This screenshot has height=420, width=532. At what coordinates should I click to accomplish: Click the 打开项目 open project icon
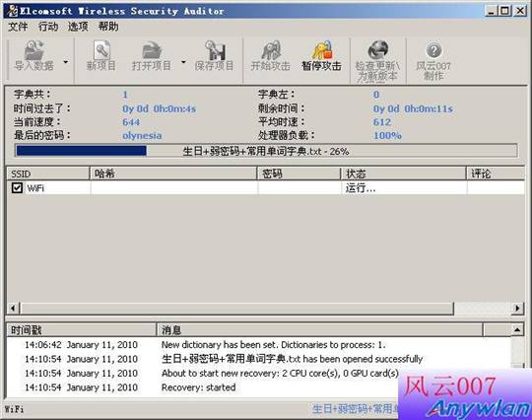[152, 50]
